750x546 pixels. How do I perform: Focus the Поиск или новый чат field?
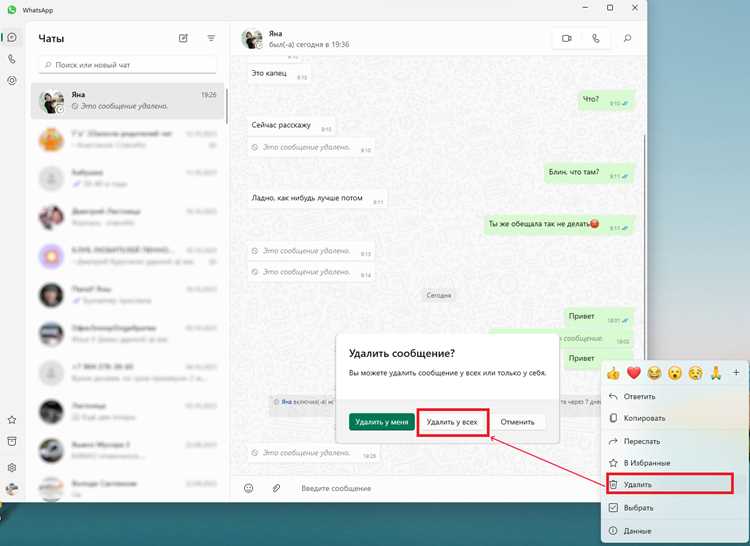point(128,65)
